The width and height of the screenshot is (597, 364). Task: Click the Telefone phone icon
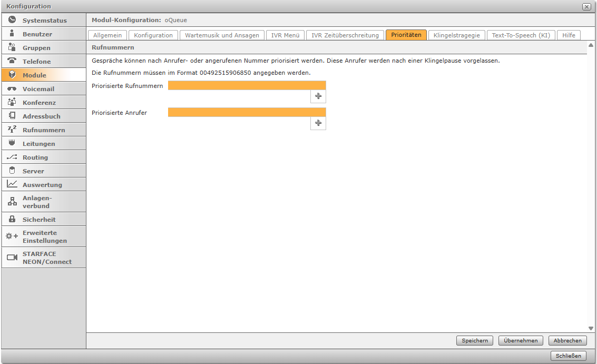click(12, 61)
